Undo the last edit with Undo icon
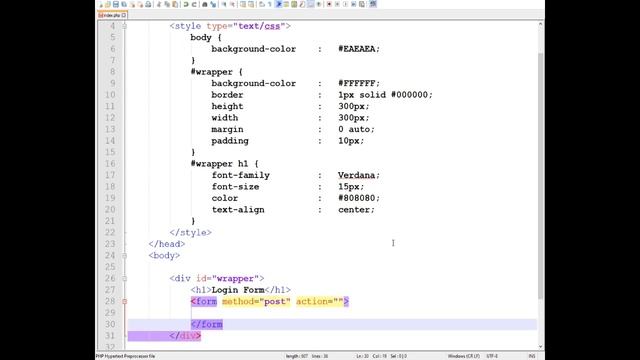640x360 pixels. click(x=185, y=4)
